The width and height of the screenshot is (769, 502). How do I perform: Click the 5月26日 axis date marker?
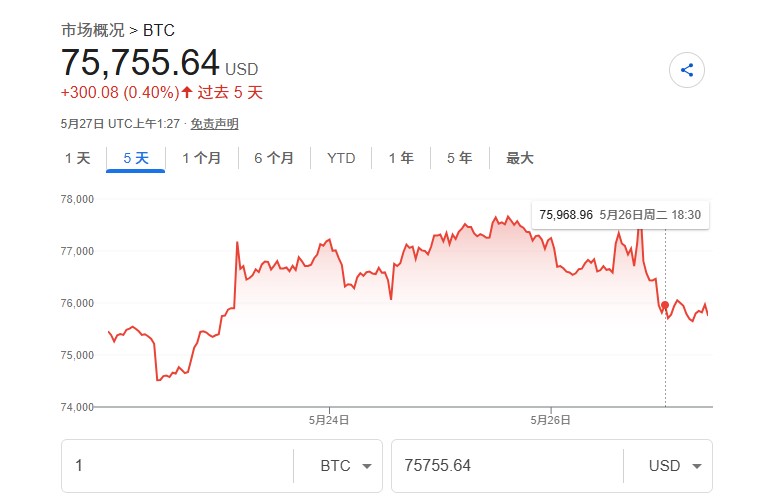tap(550, 420)
